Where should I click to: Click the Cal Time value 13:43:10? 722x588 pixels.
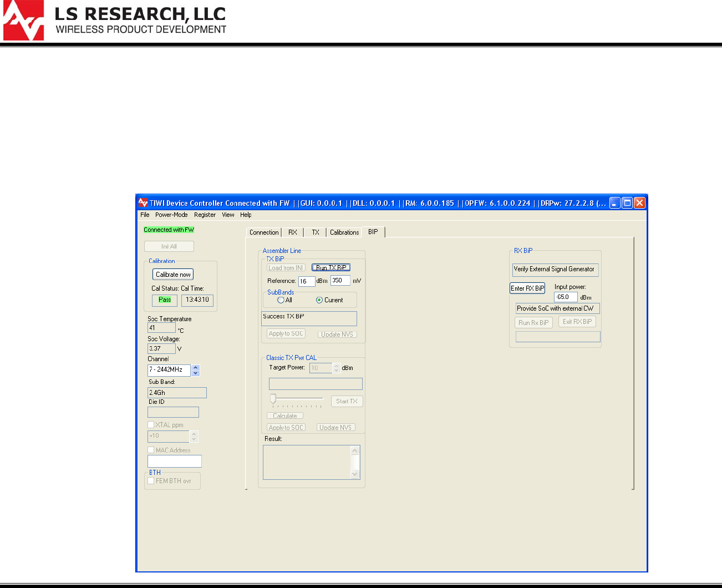tap(197, 300)
